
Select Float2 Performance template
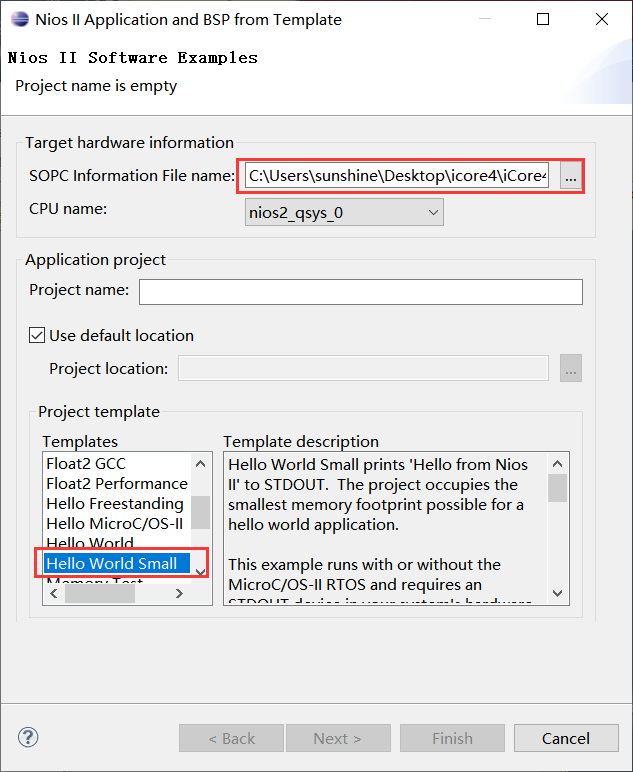point(116,484)
